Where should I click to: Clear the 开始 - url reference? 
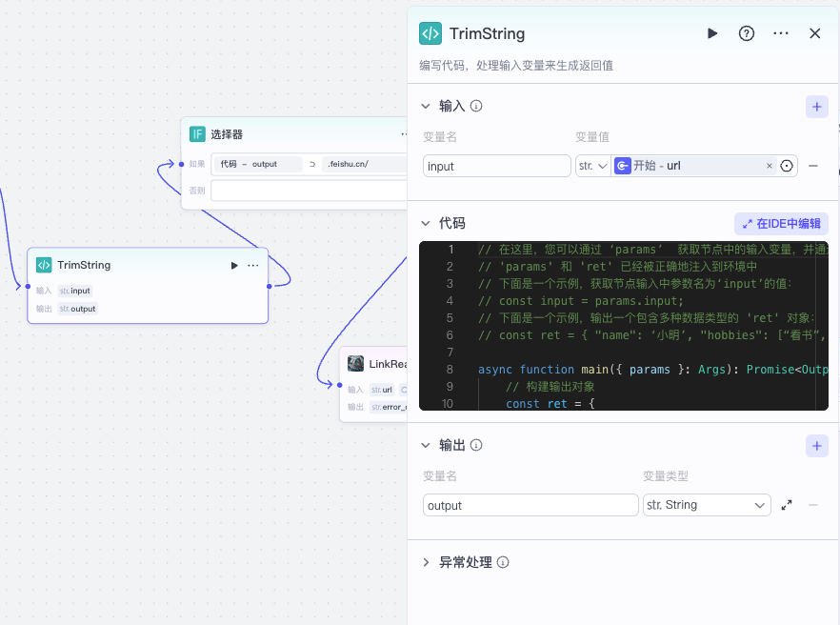[x=770, y=166]
